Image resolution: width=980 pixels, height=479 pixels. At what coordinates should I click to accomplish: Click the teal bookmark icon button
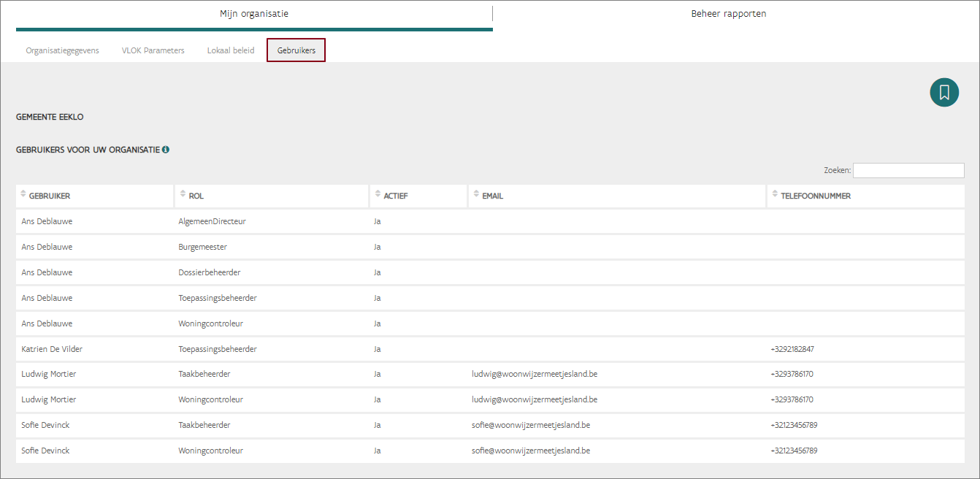pos(943,93)
